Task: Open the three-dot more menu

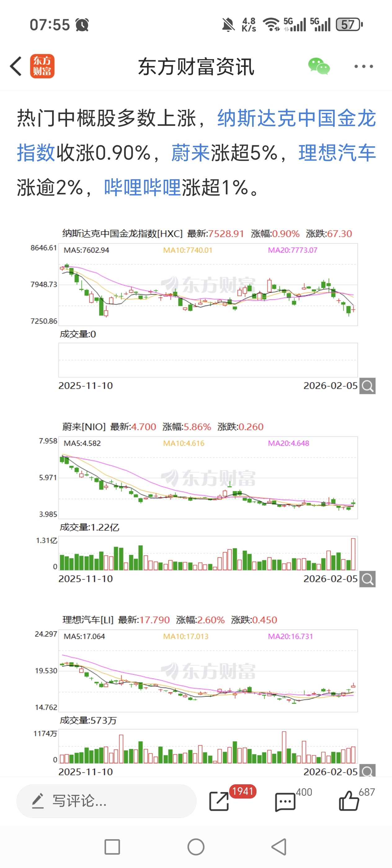Action: tap(364, 66)
